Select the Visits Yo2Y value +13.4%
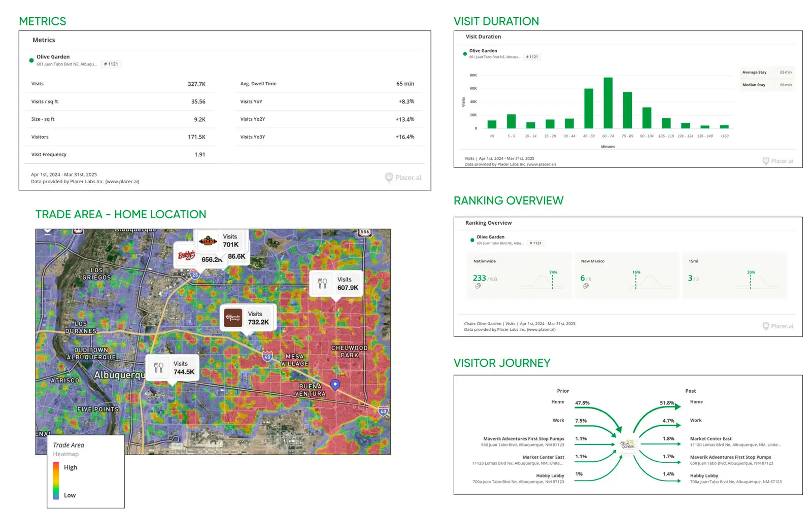The width and height of the screenshot is (812, 514). 405,119
